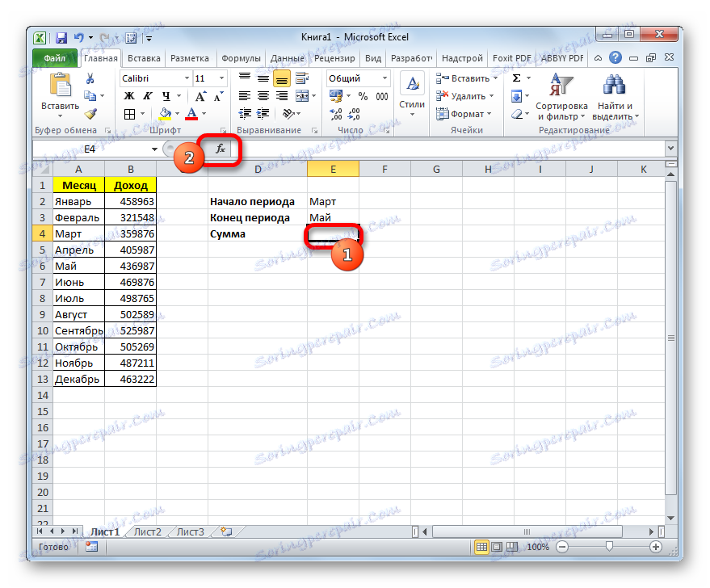Screen dimensions: 710x588
Task: Open the Общий number format dropdown
Action: (384, 78)
